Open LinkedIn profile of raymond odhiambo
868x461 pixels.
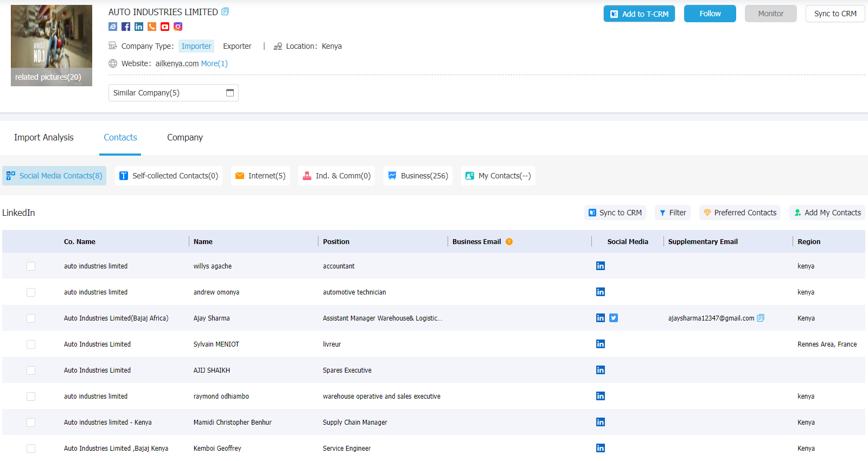pyautogui.click(x=601, y=396)
